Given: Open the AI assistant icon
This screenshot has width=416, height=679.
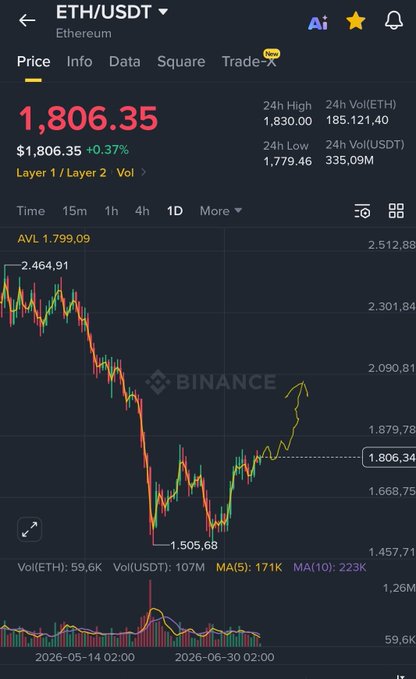Looking at the screenshot, I should point(318,23).
